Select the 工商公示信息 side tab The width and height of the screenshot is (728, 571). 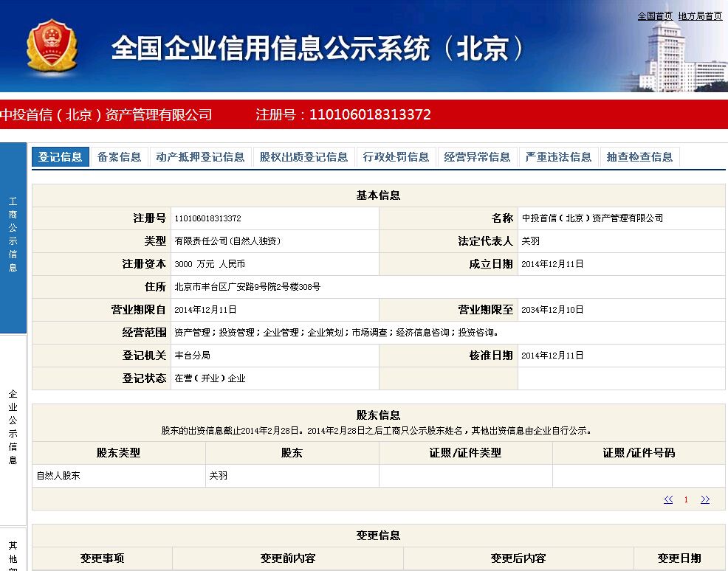[x=13, y=238]
